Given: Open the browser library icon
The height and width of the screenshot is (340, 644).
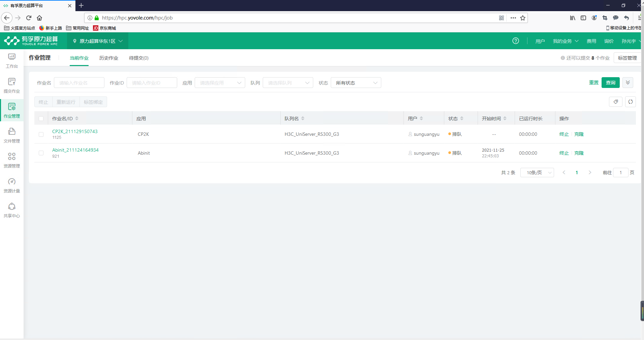Looking at the screenshot, I should click(573, 18).
